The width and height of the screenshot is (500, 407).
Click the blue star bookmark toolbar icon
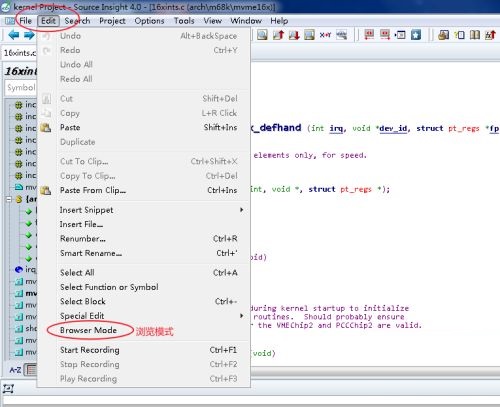coord(416,35)
